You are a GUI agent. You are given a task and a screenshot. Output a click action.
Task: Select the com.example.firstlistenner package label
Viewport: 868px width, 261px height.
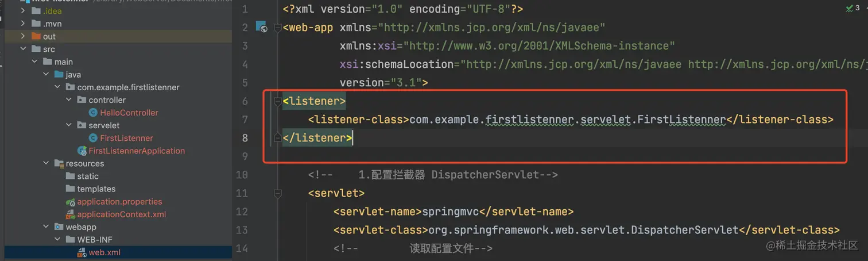tap(129, 87)
